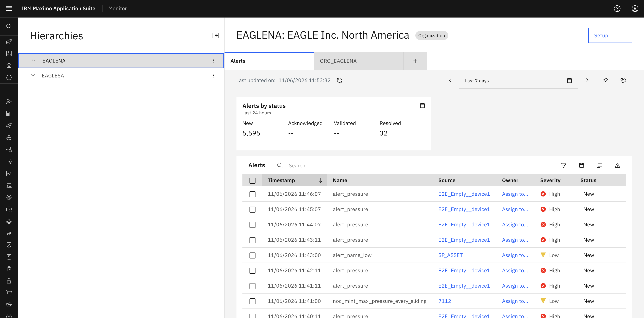Check the alert_name_low row at 11:43:00
Screen dimensions: 644x318
(x=252, y=255)
